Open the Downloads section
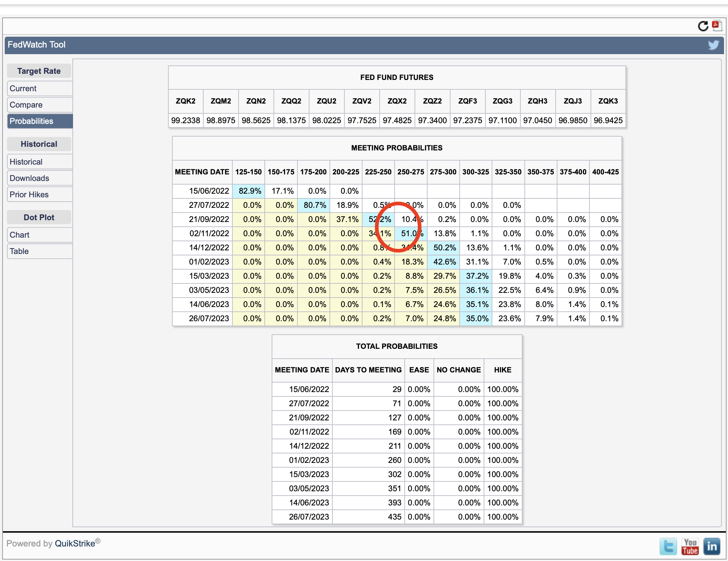728x561 pixels. click(40, 178)
